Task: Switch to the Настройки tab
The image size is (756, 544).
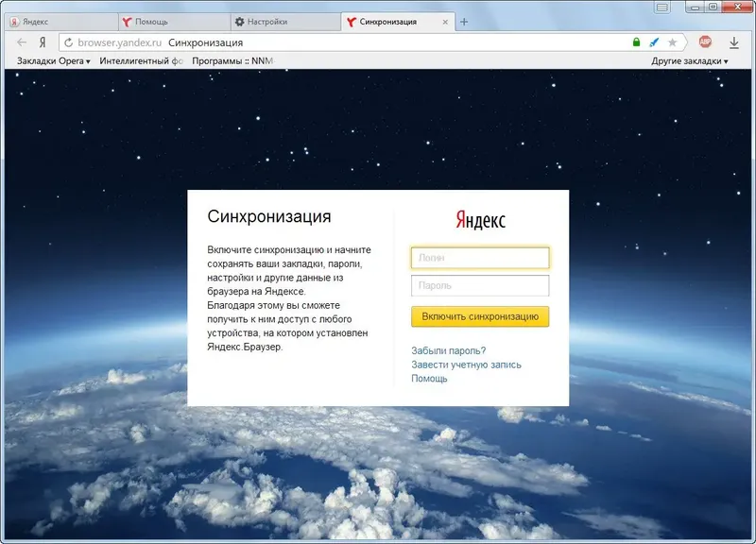Action: point(285,22)
